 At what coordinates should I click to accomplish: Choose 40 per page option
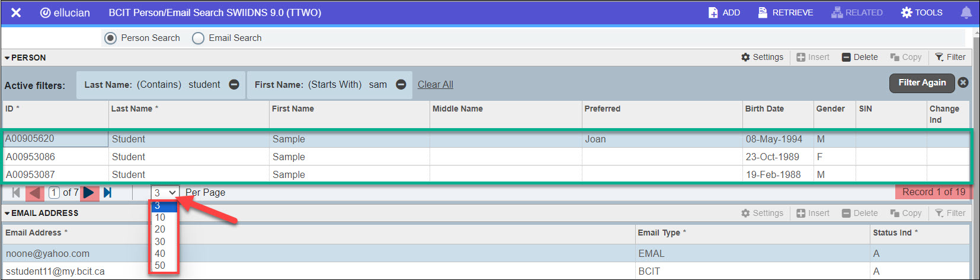click(x=164, y=253)
